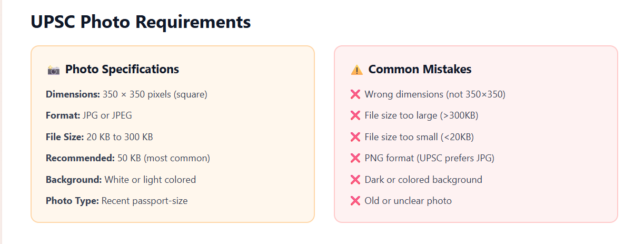Click the Format JPG or JPEG line
644x244 pixels.
click(x=89, y=115)
